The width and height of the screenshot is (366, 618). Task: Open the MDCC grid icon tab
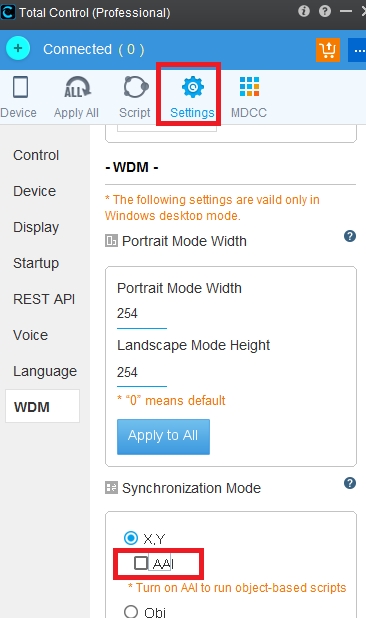point(249,97)
